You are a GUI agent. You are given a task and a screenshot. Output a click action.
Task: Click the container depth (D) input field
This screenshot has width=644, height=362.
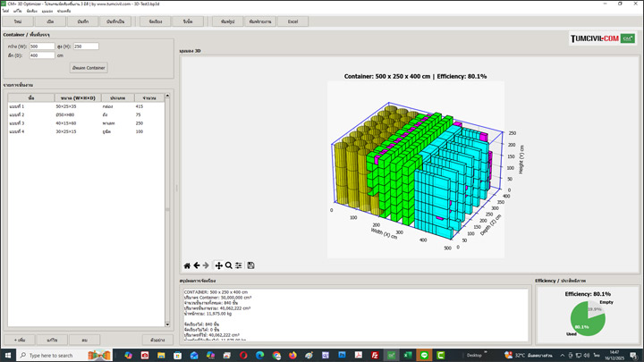click(42, 55)
